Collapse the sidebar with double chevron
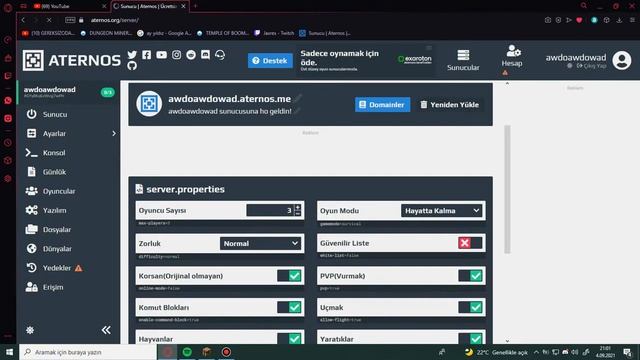Image resolution: width=640 pixels, height=360 pixels. [106, 330]
